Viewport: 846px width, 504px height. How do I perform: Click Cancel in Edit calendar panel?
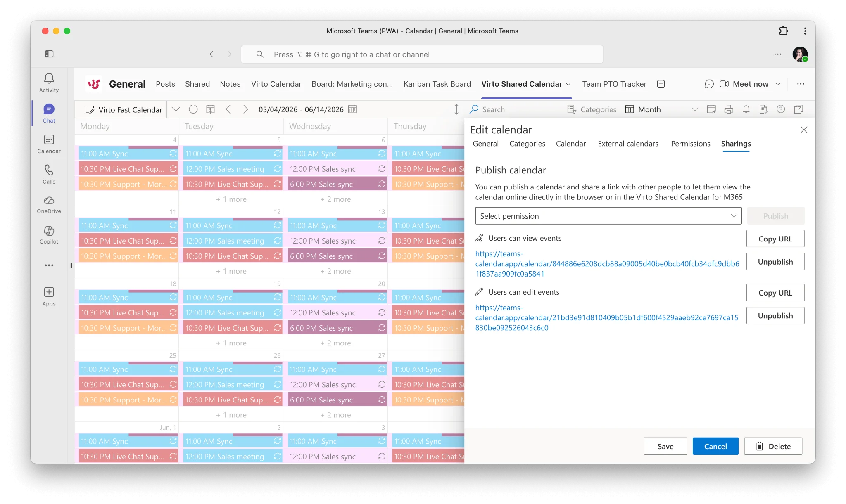coord(715,446)
